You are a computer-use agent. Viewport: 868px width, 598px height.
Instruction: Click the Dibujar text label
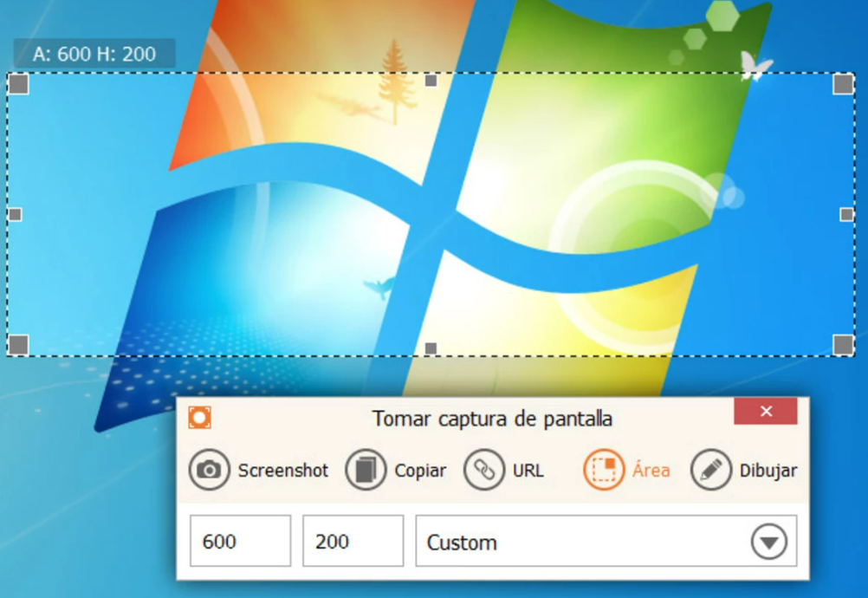(768, 471)
